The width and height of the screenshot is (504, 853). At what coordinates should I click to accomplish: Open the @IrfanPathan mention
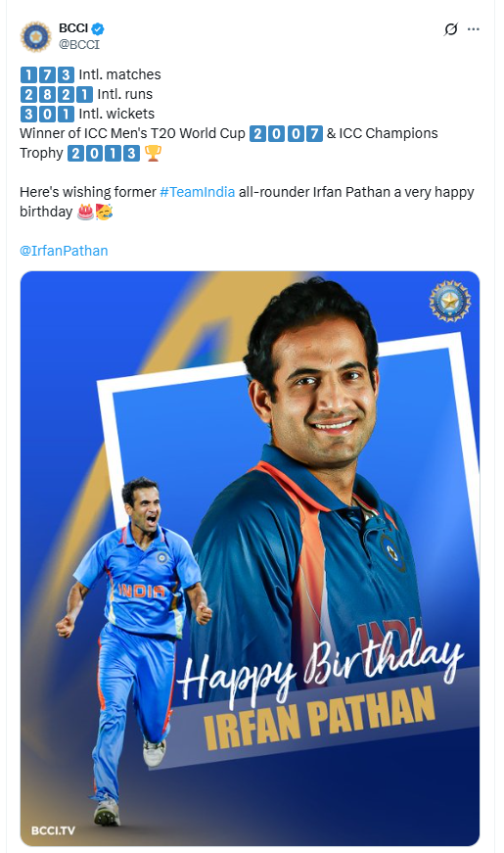click(64, 251)
